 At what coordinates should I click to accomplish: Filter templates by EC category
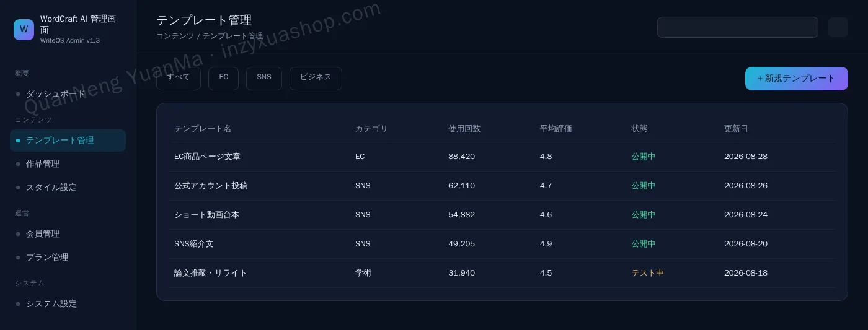pyautogui.click(x=223, y=79)
